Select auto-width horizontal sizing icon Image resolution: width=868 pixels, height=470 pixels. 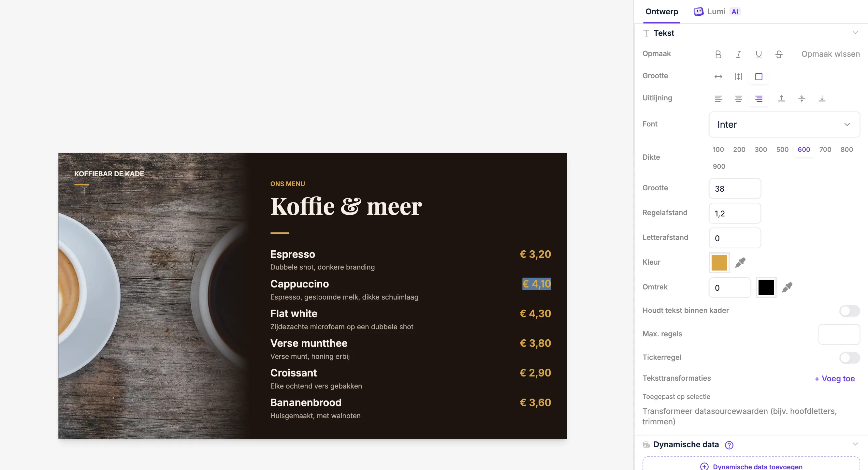pyautogui.click(x=718, y=77)
